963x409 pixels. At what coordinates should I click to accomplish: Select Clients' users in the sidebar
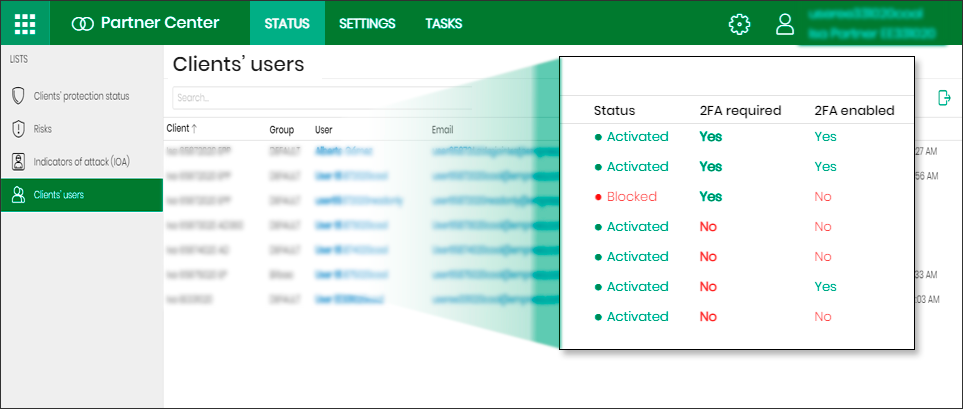pos(82,195)
